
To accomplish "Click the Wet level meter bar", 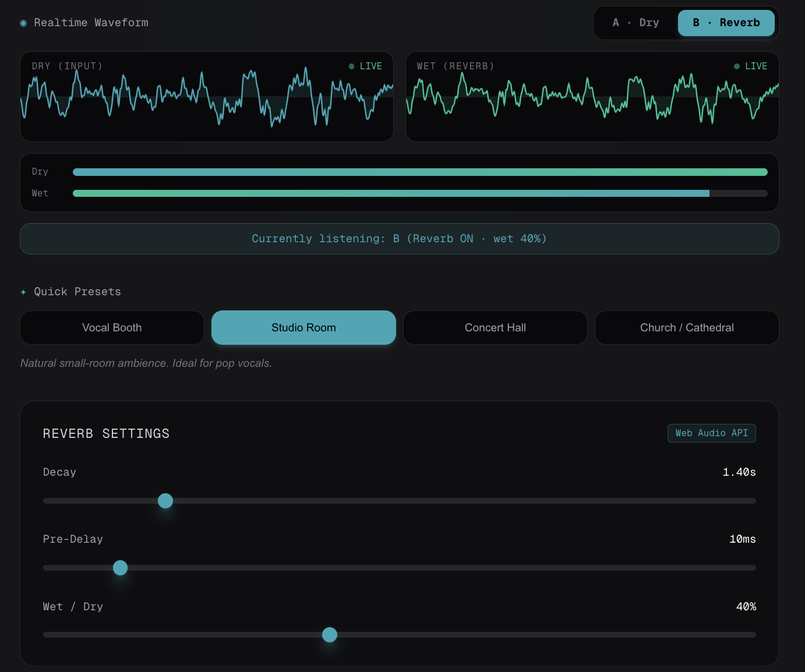I will [x=420, y=193].
